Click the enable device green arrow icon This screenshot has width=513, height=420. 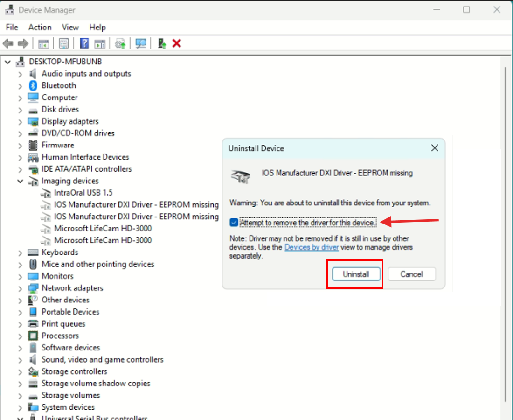[162, 43]
